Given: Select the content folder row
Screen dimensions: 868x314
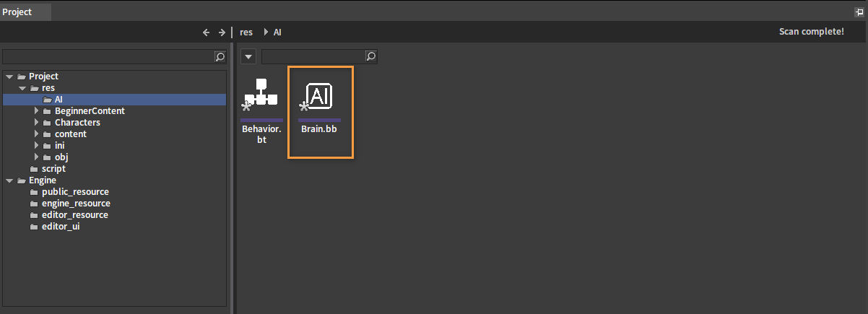Looking at the screenshot, I should point(115,134).
